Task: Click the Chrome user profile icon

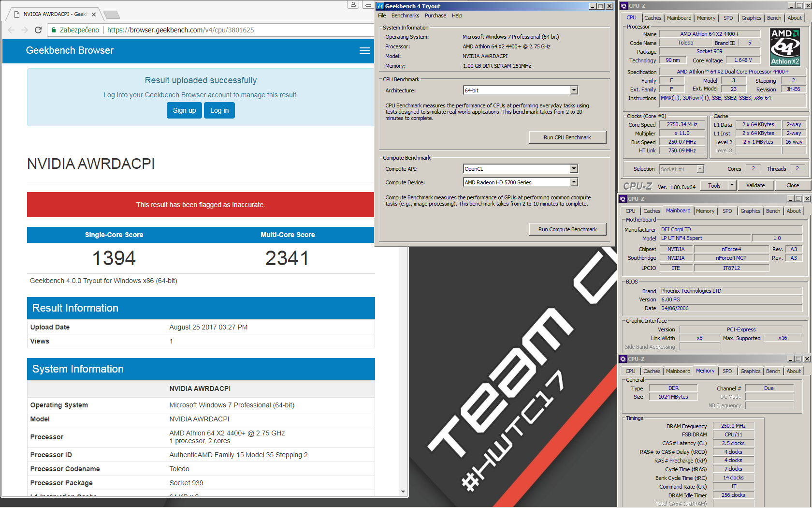Action: pos(353,4)
